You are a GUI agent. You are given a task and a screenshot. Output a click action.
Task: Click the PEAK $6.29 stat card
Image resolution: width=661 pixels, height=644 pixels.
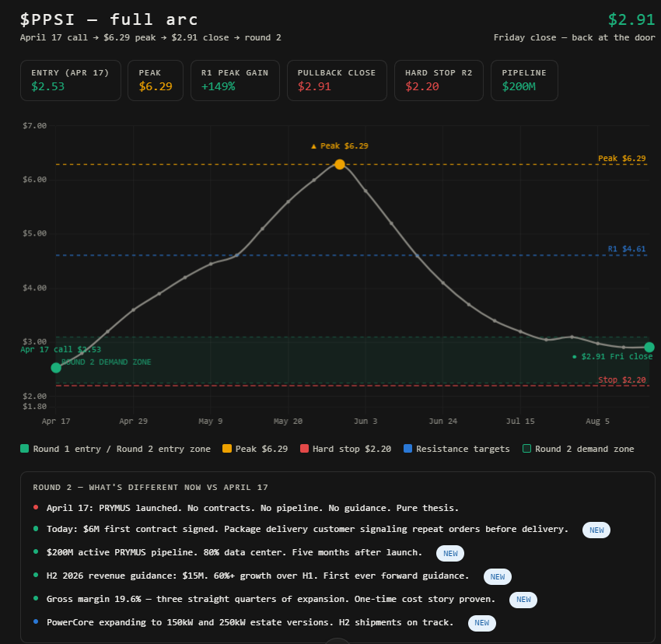(156, 81)
